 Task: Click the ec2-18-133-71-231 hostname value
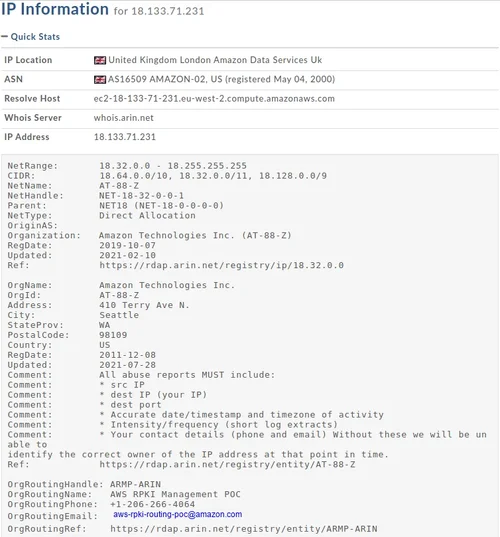pos(214,99)
